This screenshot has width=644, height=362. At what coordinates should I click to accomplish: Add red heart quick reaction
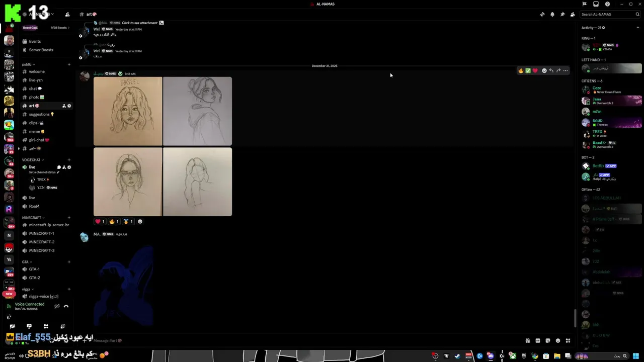pos(535,70)
